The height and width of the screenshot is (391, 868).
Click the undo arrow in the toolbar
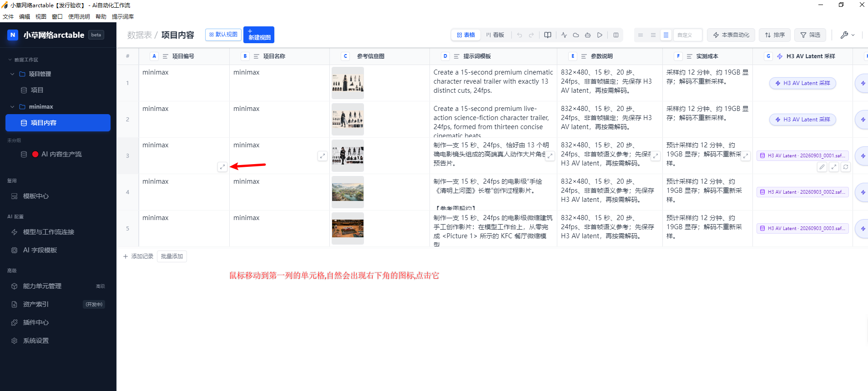520,35
